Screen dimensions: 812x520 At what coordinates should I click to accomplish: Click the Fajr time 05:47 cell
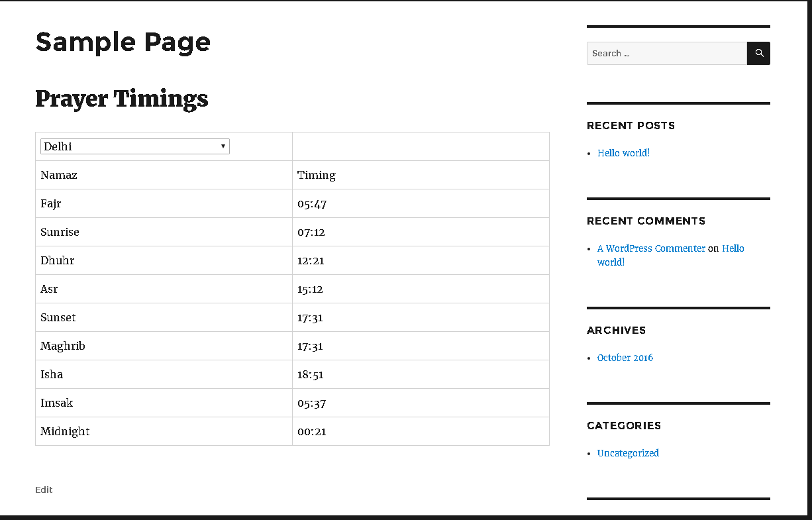312,204
